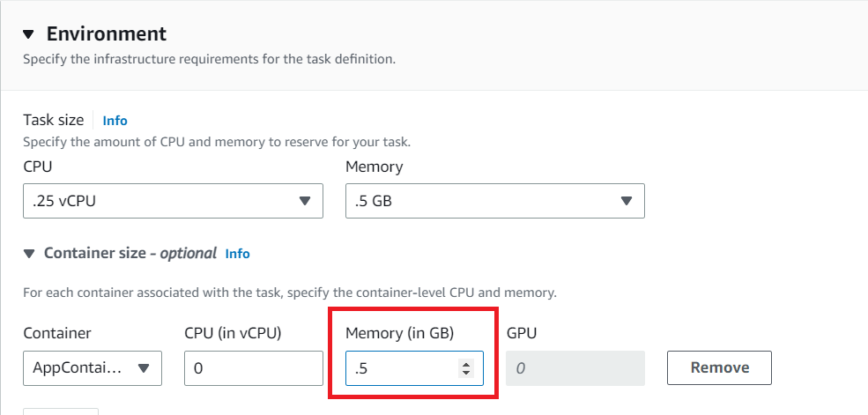Decrease container Memory with the down stepper arrow
The image size is (868, 415).
click(x=466, y=374)
